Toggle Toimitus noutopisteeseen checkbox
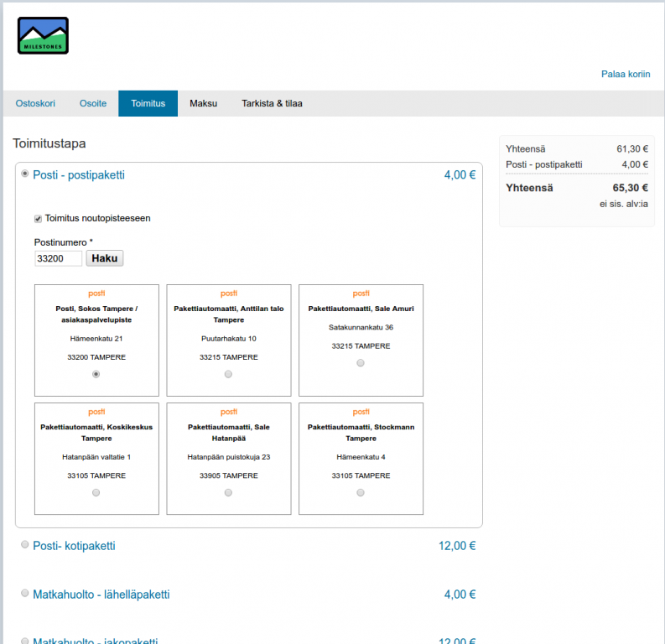The height and width of the screenshot is (644, 665). [39, 219]
